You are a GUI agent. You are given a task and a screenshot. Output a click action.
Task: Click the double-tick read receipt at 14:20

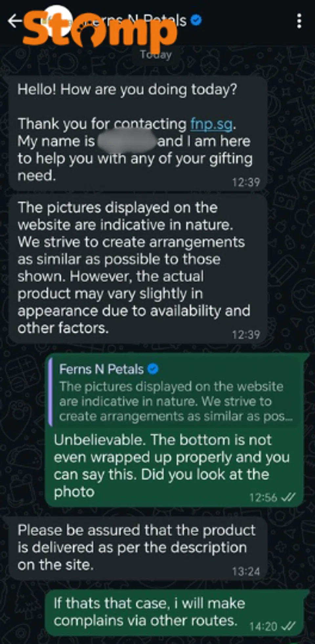click(289, 626)
